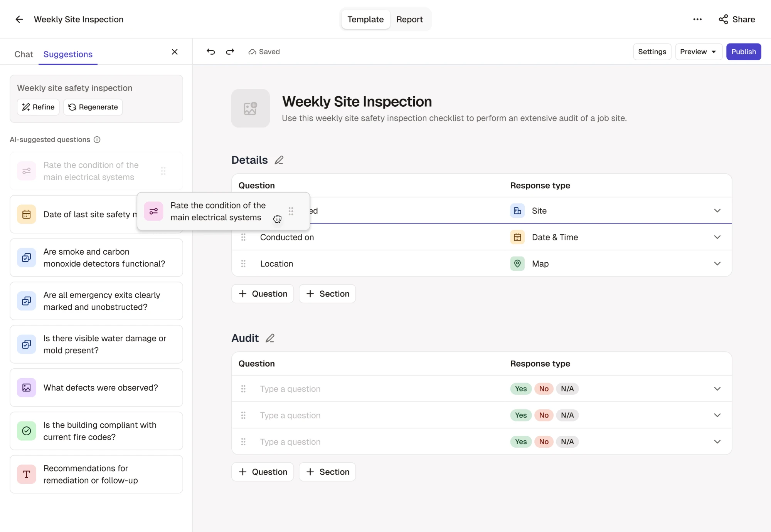Image resolution: width=771 pixels, height=532 pixels.
Task: Click the checkmark icon for fire codes suggestion
Action: click(x=27, y=431)
